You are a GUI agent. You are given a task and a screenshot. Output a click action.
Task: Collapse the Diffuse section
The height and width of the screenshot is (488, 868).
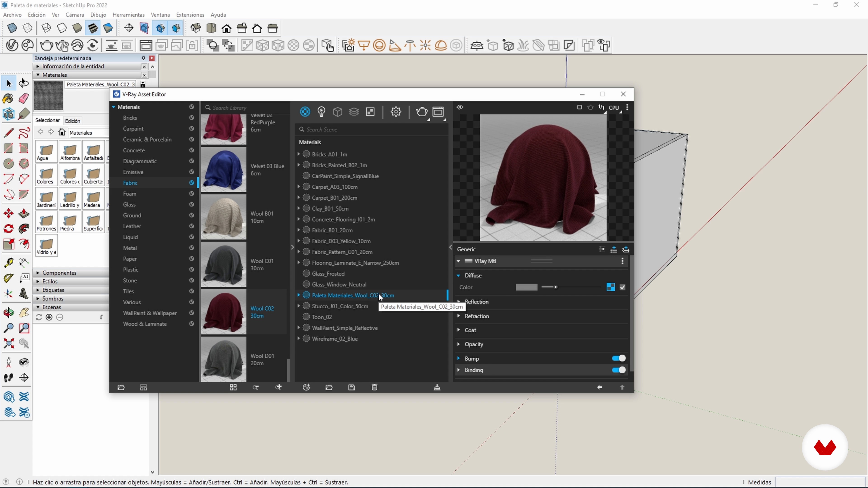coord(458,275)
